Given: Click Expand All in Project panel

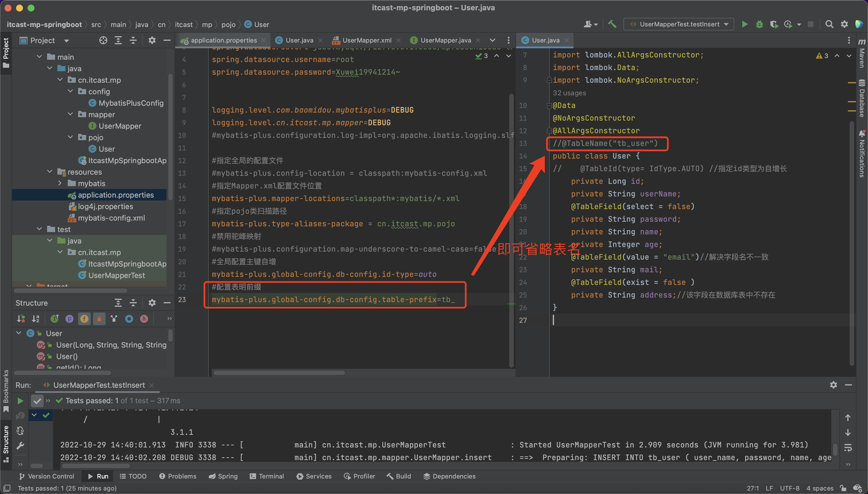Looking at the screenshot, I should coord(118,40).
